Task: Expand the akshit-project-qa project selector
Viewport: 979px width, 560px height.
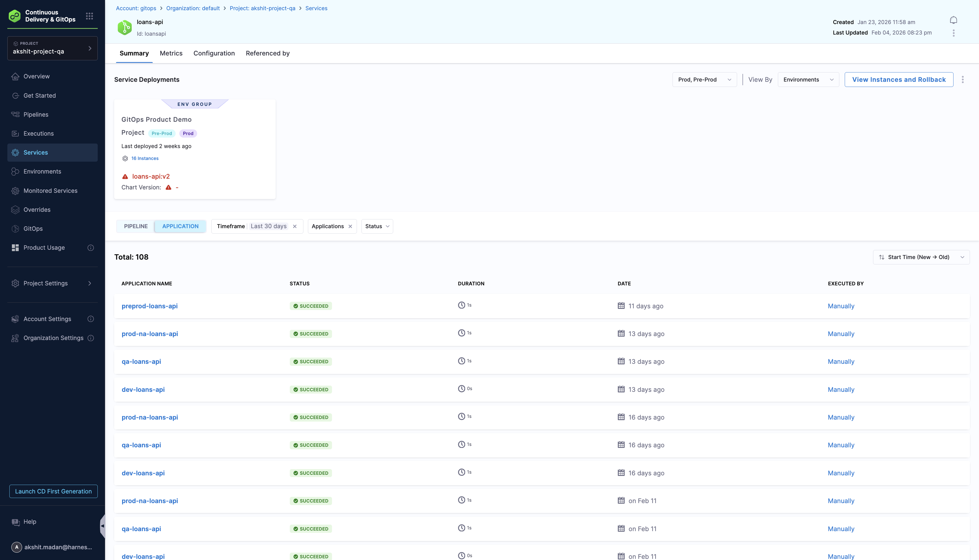Action: [52, 48]
